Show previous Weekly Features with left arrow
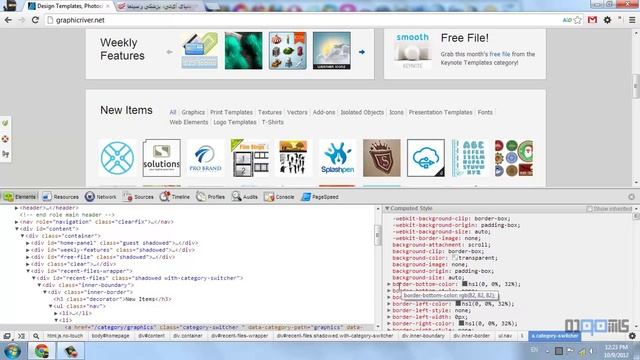This screenshot has width=640, height=360. pyautogui.click(x=169, y=52)
